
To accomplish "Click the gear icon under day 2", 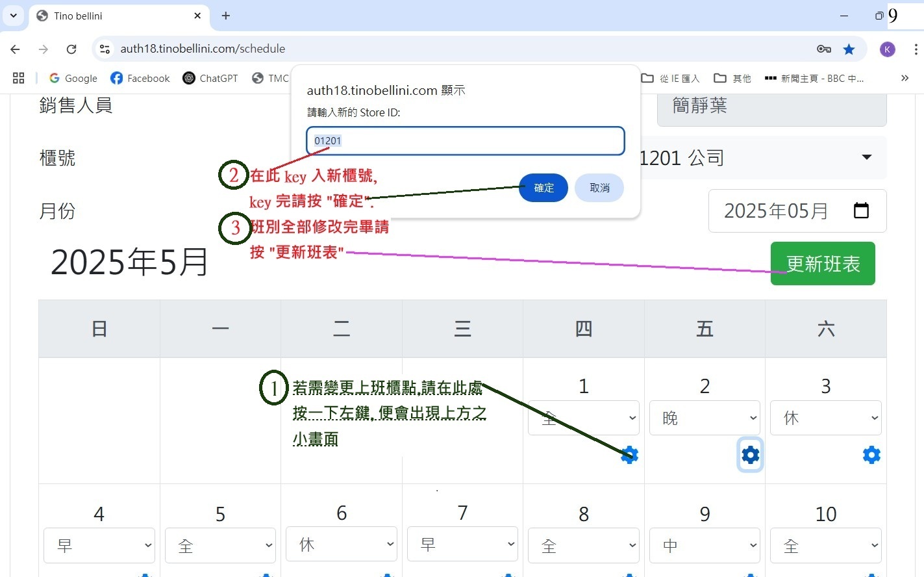I will coord(750,455).
